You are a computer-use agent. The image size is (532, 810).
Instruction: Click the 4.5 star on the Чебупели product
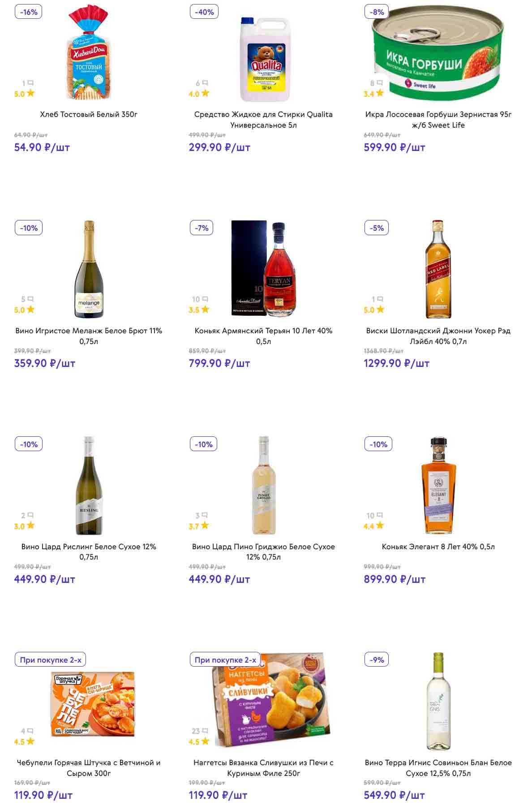click(30, 741)
